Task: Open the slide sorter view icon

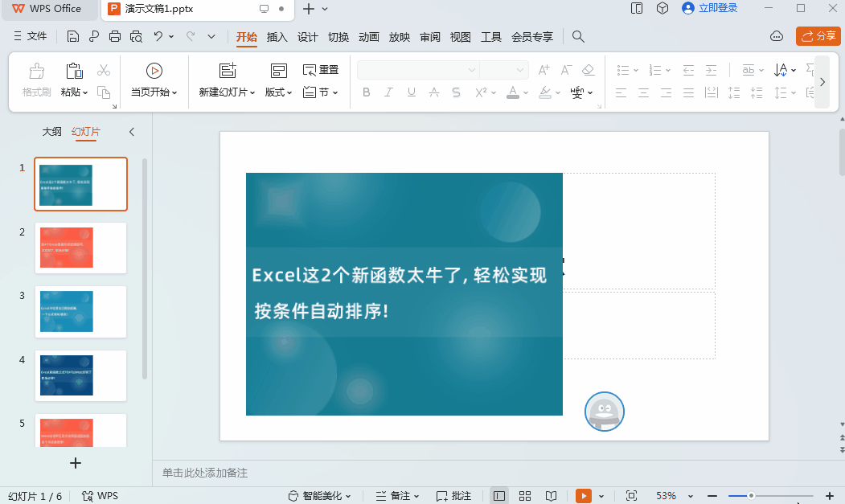Action: [x=525, y=495]
